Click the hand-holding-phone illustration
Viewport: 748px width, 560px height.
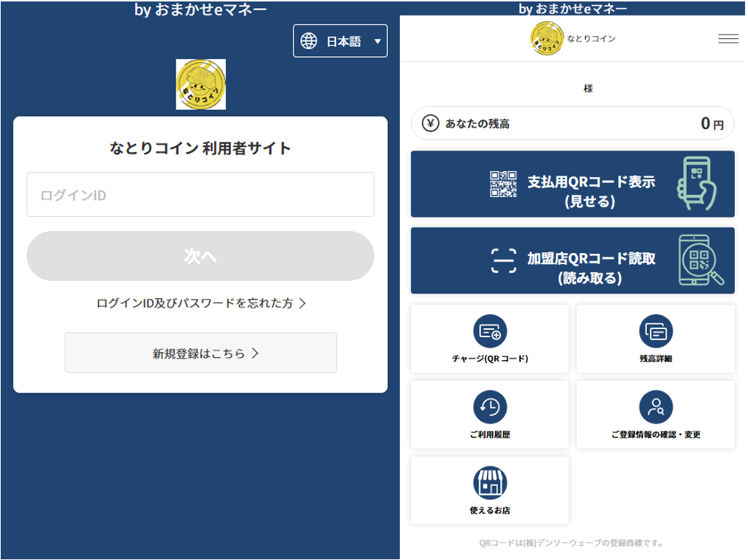[x=697, y=184]
